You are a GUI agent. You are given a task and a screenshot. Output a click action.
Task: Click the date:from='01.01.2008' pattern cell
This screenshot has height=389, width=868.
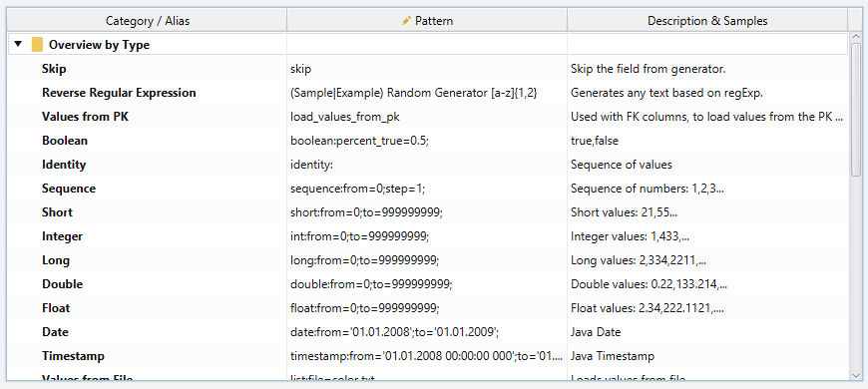pos(427,331)
